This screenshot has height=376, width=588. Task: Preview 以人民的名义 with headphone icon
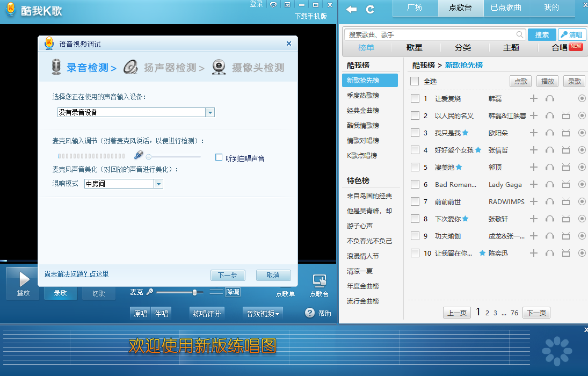click(x=549, y=115)
